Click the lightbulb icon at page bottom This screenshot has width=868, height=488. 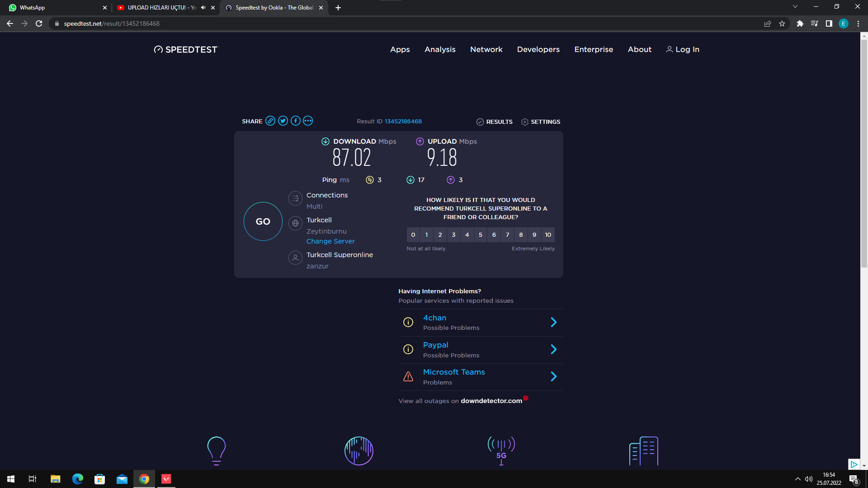point(216,451)
